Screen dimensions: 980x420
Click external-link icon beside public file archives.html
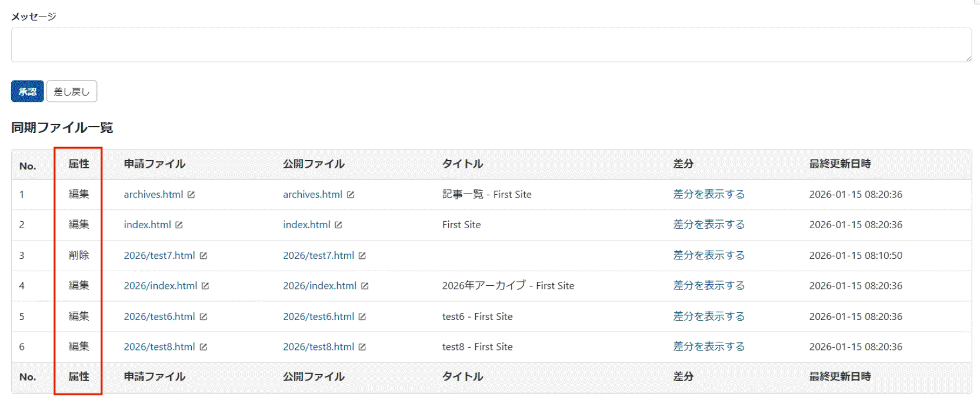[351, 195]
